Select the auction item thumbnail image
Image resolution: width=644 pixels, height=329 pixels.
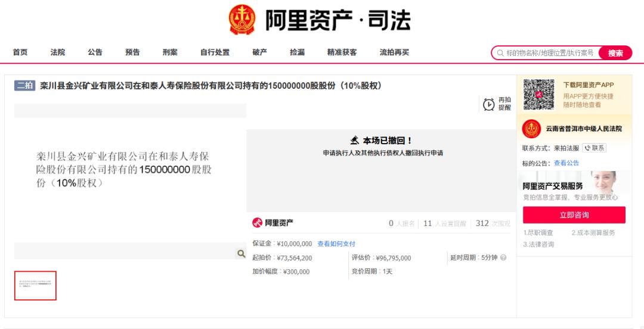pyautogui.click(x=35, y=285)
